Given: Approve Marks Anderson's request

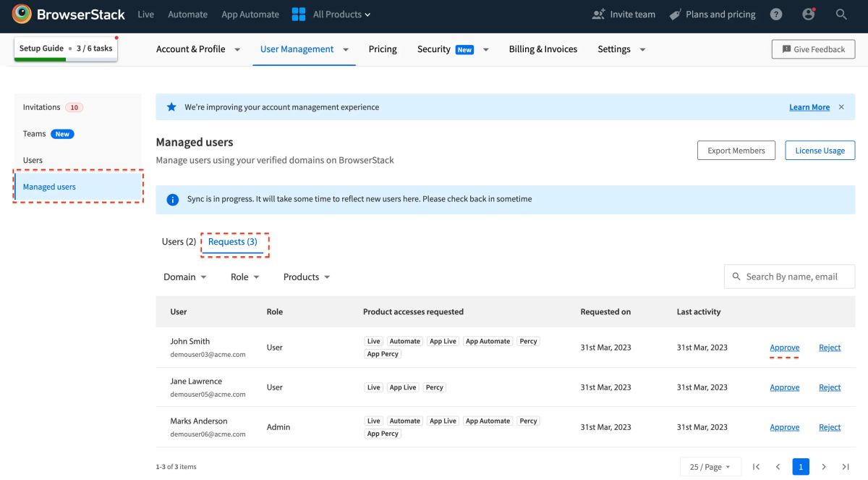Looking at the screenshot, I should 785,427.
